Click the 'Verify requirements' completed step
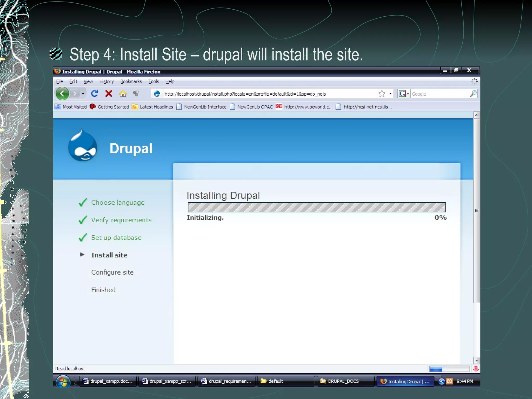The height and width of the screenshot is (399, 532). point(121,220)
